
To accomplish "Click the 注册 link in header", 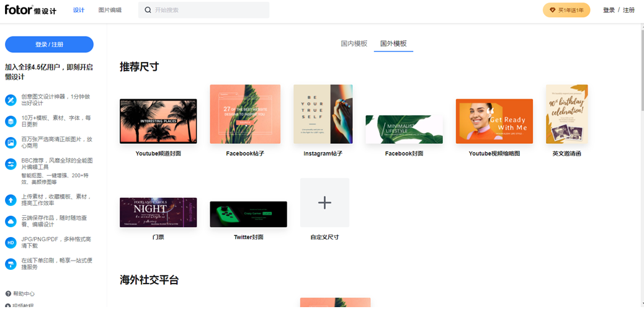I will [x=629, y=11].
